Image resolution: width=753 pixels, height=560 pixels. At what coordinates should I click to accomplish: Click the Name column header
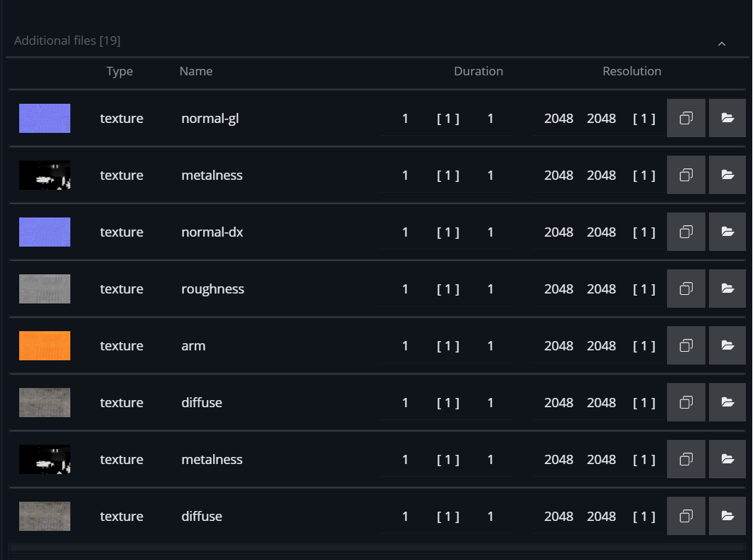tap(196, 71)
